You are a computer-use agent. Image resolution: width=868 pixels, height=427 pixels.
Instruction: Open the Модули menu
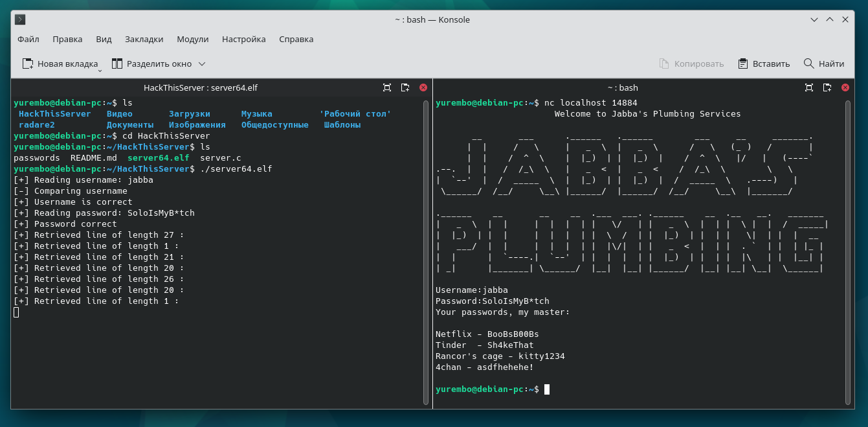pyautogui.click(x=193, y=39)
